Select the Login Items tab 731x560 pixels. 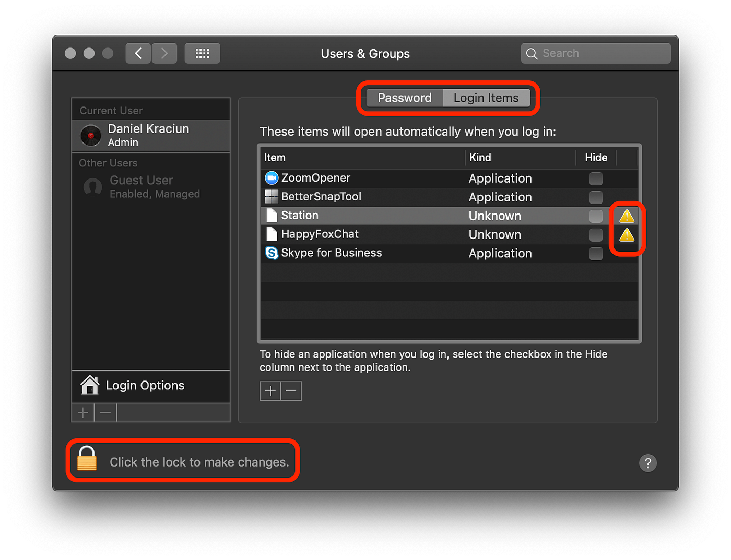coord(486,98)
